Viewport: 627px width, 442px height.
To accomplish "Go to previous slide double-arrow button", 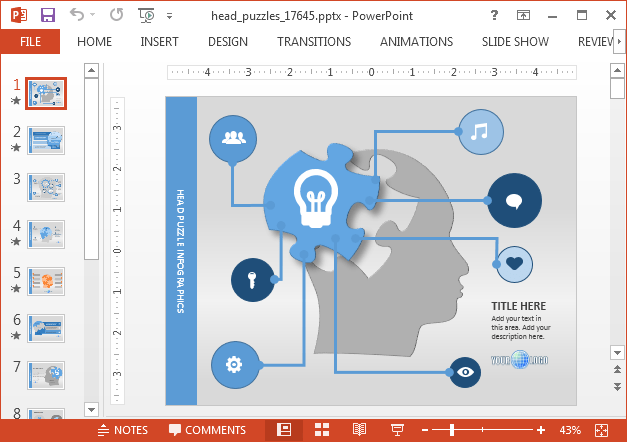I will [617, 370].
